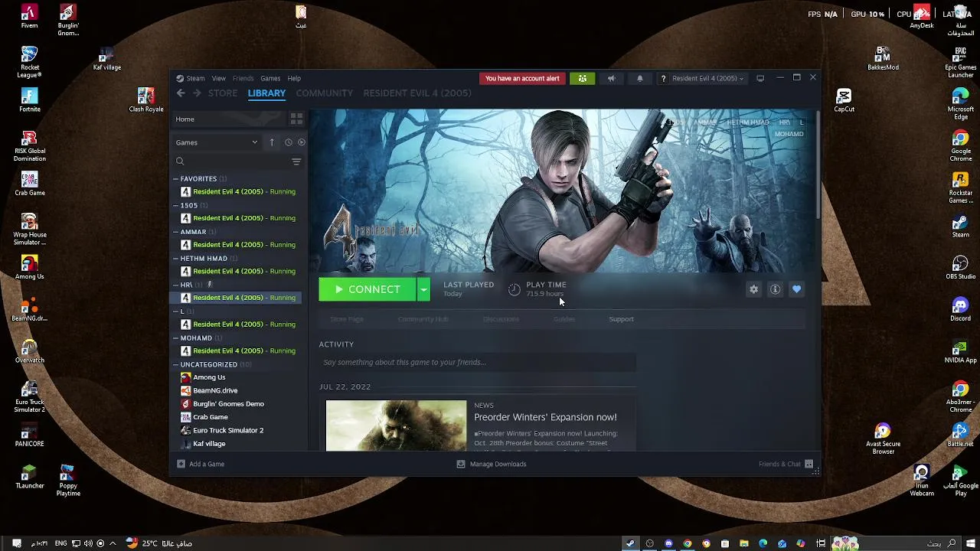Click the red account alert banner
The width and height of the screenshot is (980, 551).
[x=522, y=78]
